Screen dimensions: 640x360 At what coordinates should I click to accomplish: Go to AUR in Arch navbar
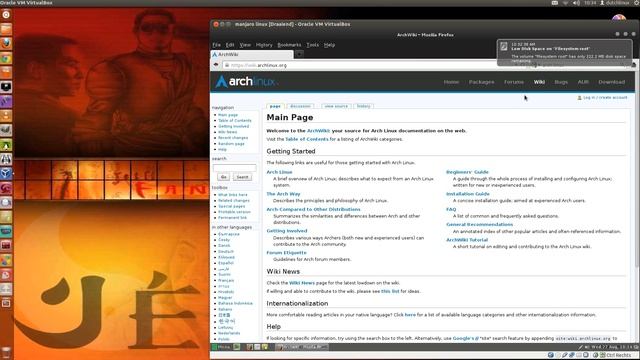coord(583,82)
